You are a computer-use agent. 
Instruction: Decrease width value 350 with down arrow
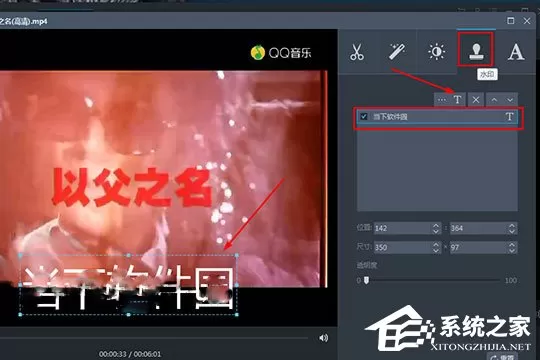436,250
